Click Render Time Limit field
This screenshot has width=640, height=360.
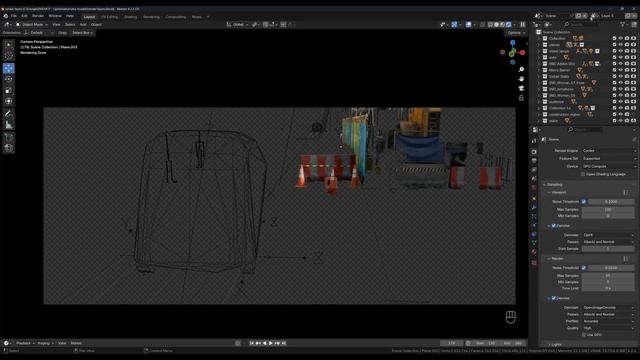(608, 288)
